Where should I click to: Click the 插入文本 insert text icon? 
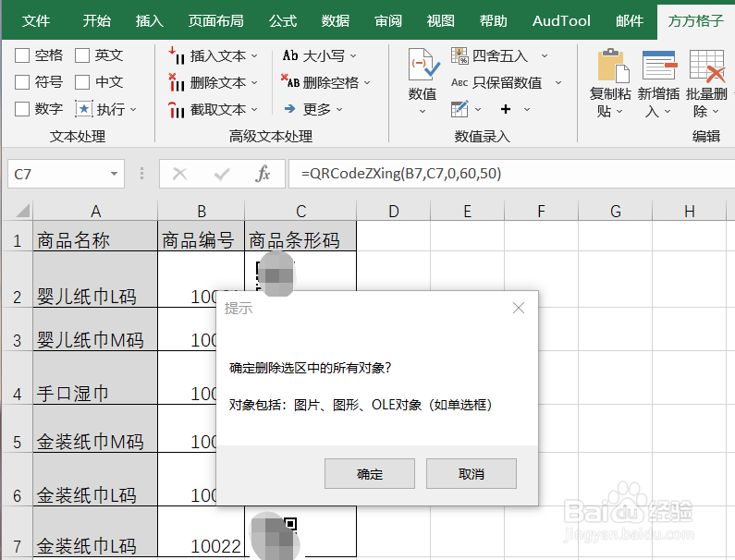(x=177, y=55)
